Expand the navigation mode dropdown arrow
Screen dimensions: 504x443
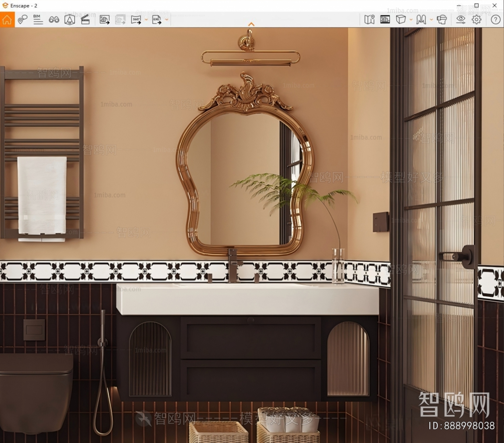[x=431, y=20]
